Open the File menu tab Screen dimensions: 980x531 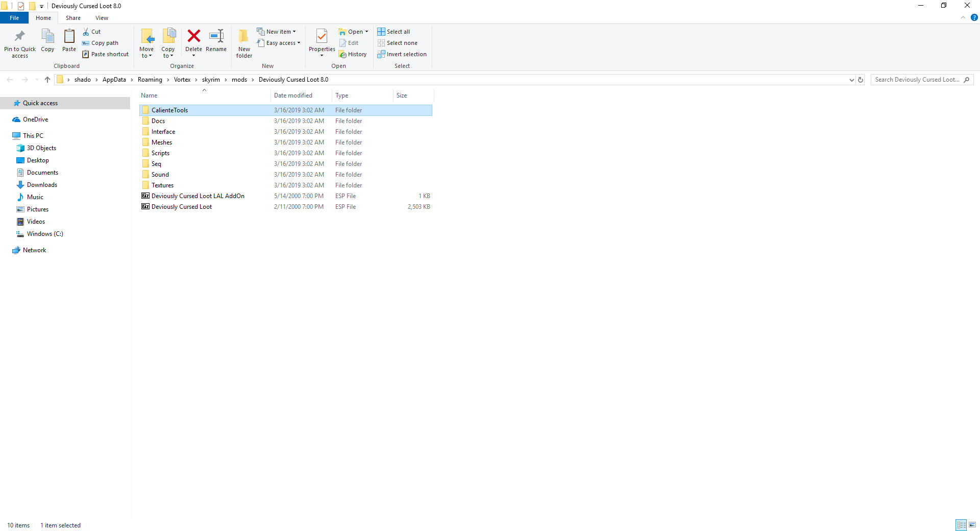[14, 18]
